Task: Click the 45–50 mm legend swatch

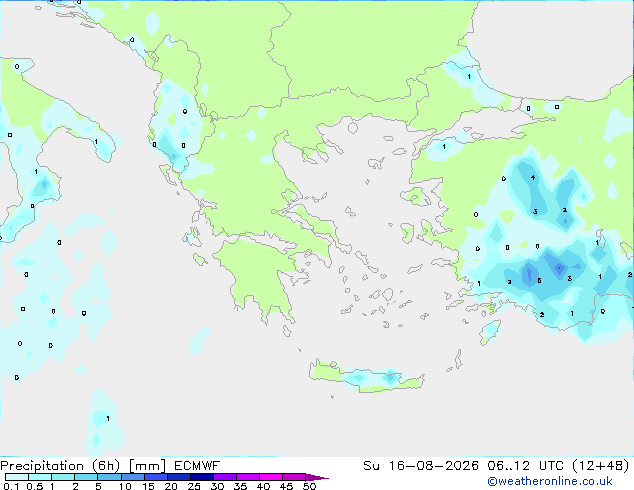Action: point(294,477)
